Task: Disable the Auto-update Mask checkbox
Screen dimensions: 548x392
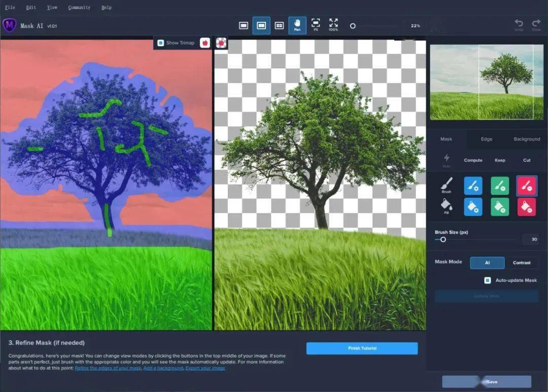Action: click(488, 280)
